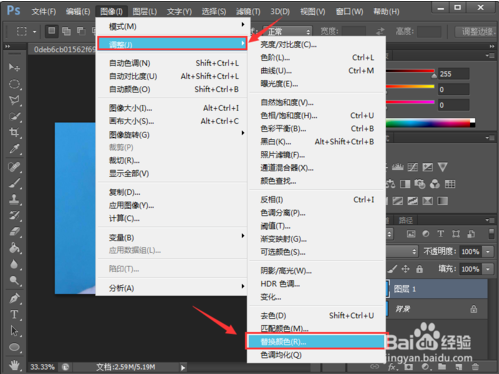Toggle adjustment layer filter in Layers panel
Screen dimensions: 499x374
tap(426, 234)
